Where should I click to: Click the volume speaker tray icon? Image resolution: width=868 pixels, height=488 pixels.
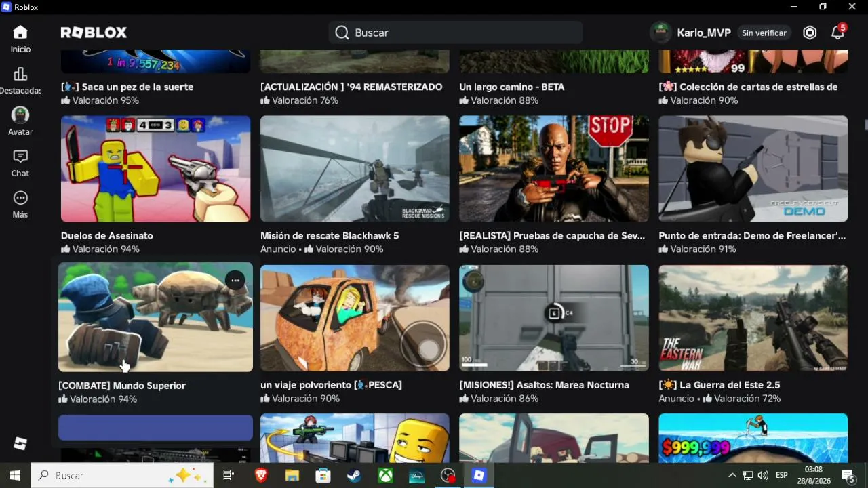(763, 476)
